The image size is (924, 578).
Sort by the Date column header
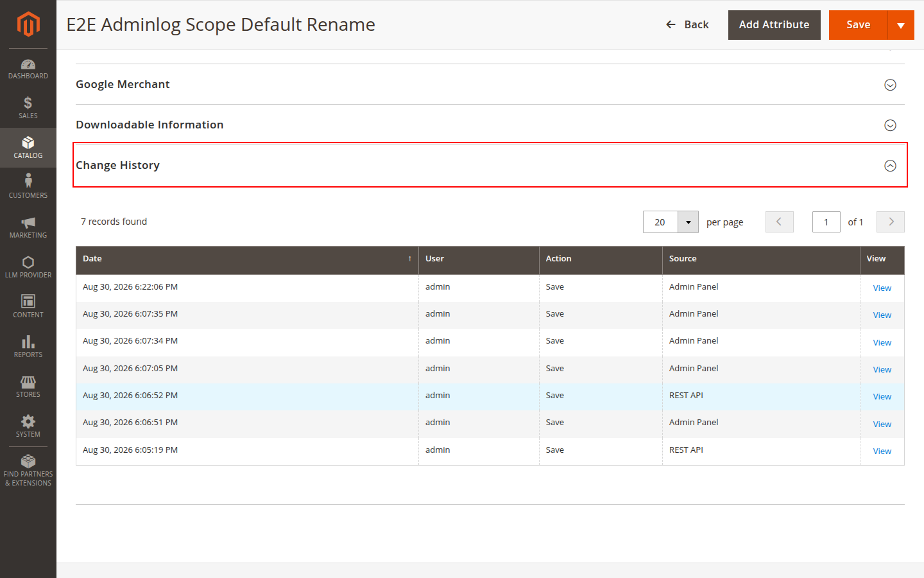[247, 259]
